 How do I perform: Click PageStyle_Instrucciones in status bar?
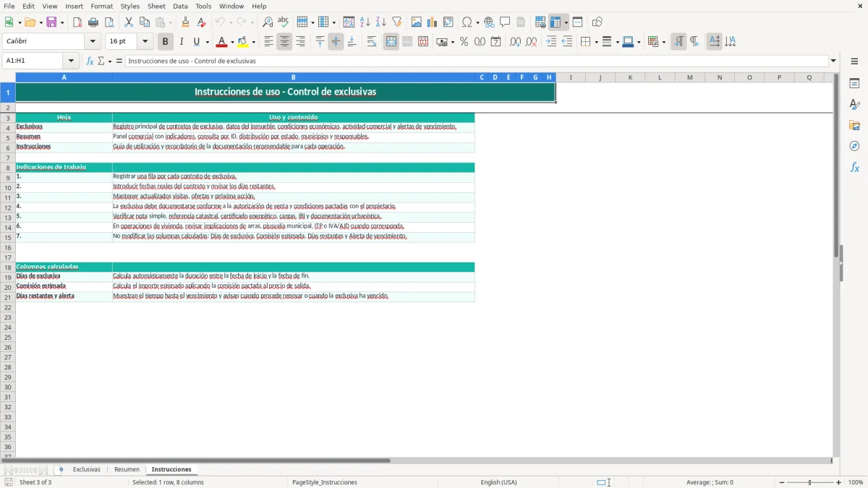point(325,482)
